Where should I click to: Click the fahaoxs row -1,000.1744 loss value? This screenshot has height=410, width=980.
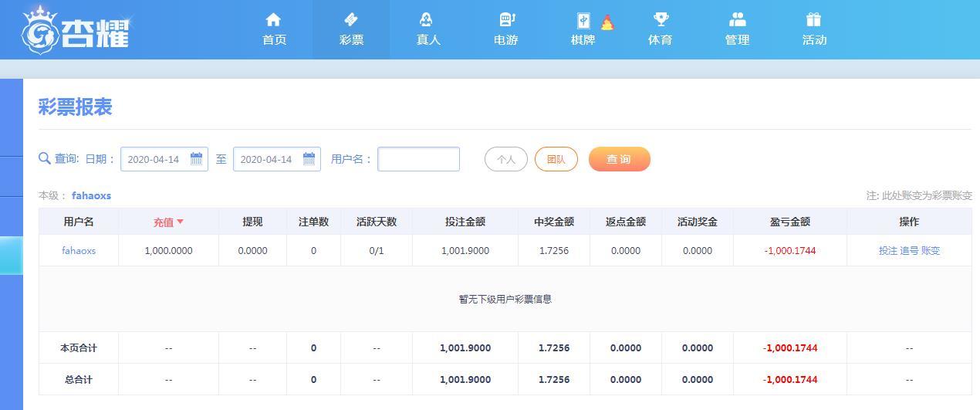[790, 250]
